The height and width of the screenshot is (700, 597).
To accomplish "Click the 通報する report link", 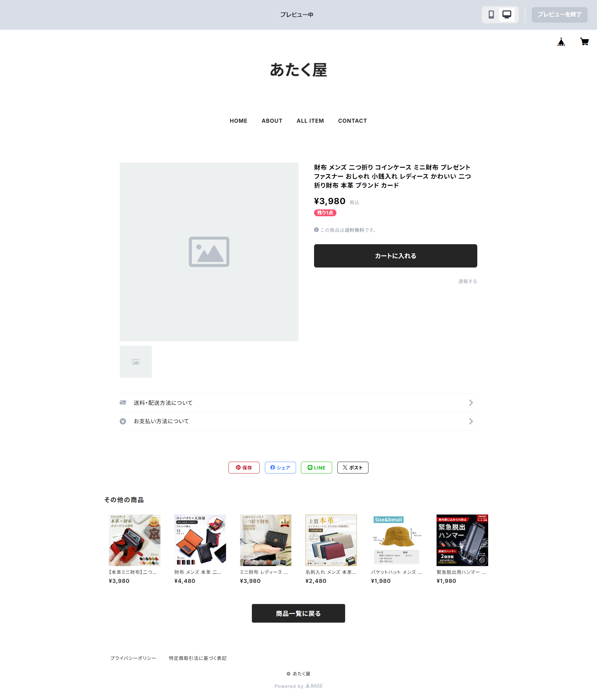I will [x=468, y=281].
